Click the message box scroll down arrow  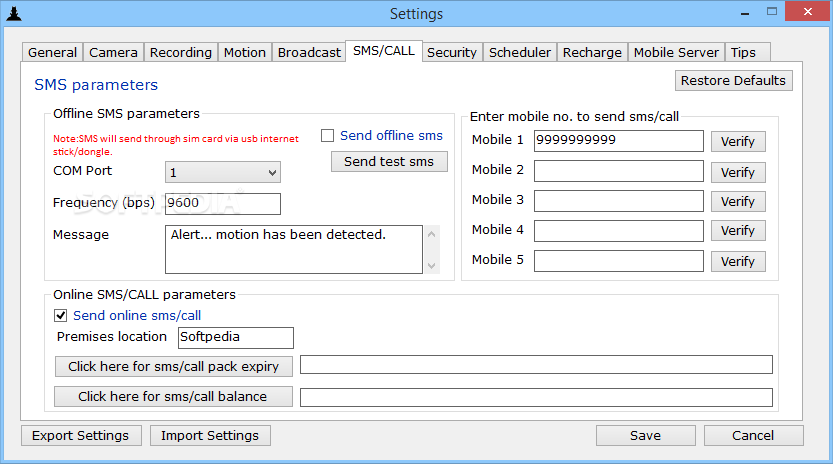431,265
